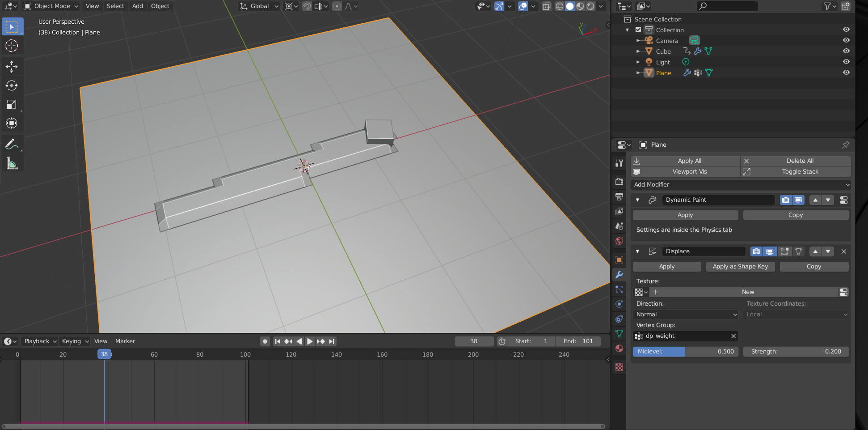868x430 pixels.
Task: Activate the Rotate tool
Action: click(x=12, y=85)
